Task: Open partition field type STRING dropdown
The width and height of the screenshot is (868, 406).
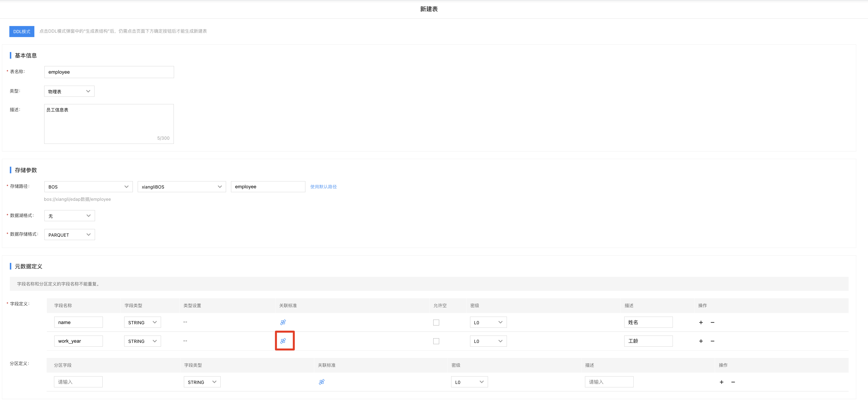Action: tap(202, 382)
